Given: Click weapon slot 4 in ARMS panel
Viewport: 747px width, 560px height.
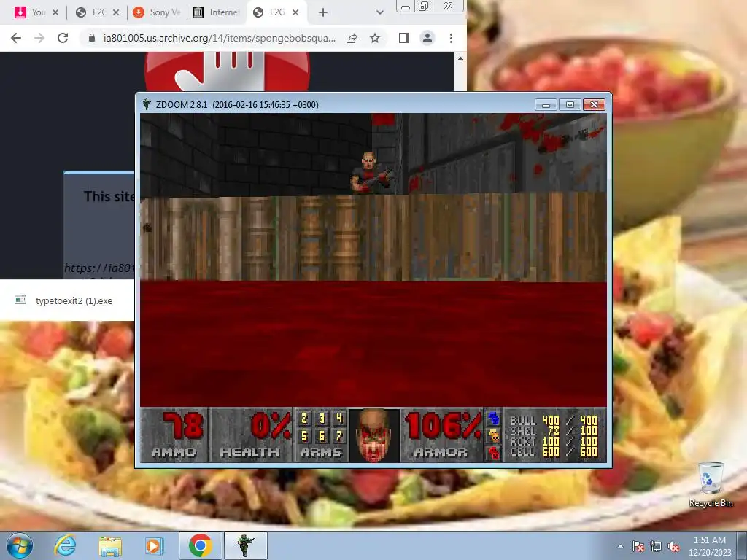Looking at the screenshot, I should point(338,419).
